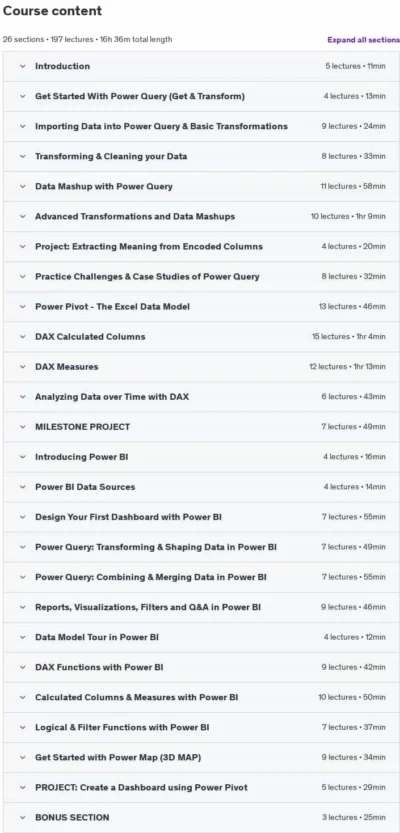Open Get Started With Power Query section
The height and width of the screenshot is (833, 400).
201,96
